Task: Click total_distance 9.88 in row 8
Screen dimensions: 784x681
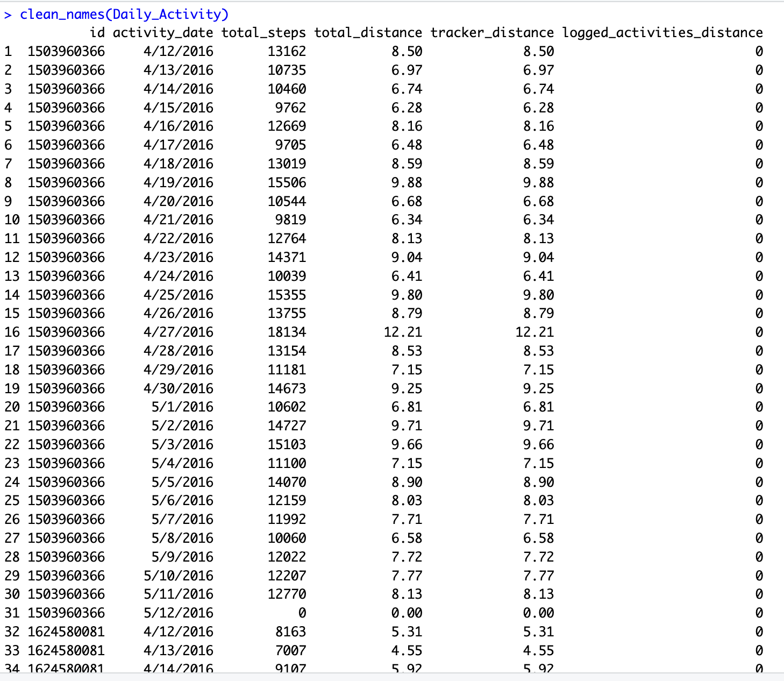Action: 407,183
